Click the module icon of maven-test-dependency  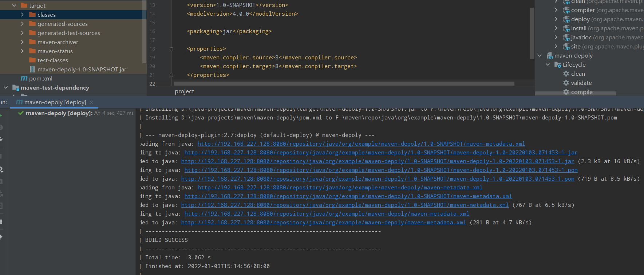point(16,87)
